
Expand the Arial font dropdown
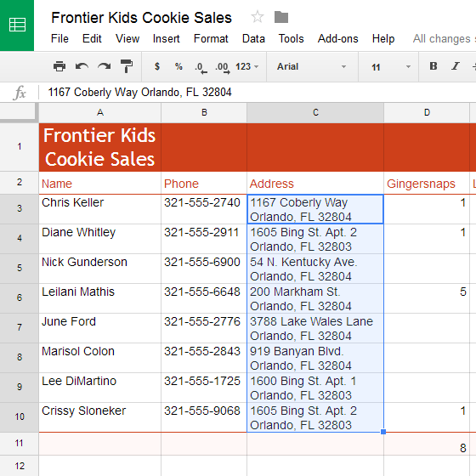coord(312,66)
